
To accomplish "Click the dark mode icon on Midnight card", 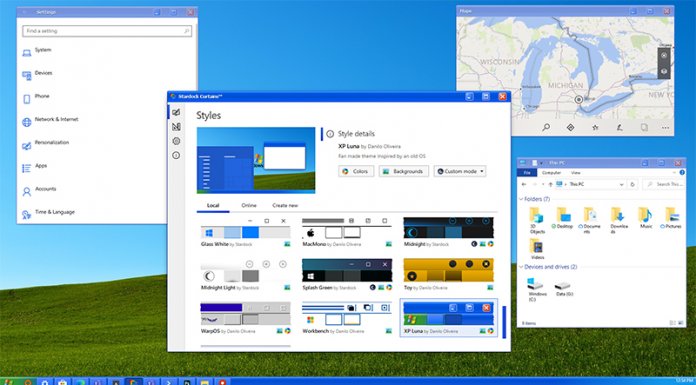I will pos(474,244).
